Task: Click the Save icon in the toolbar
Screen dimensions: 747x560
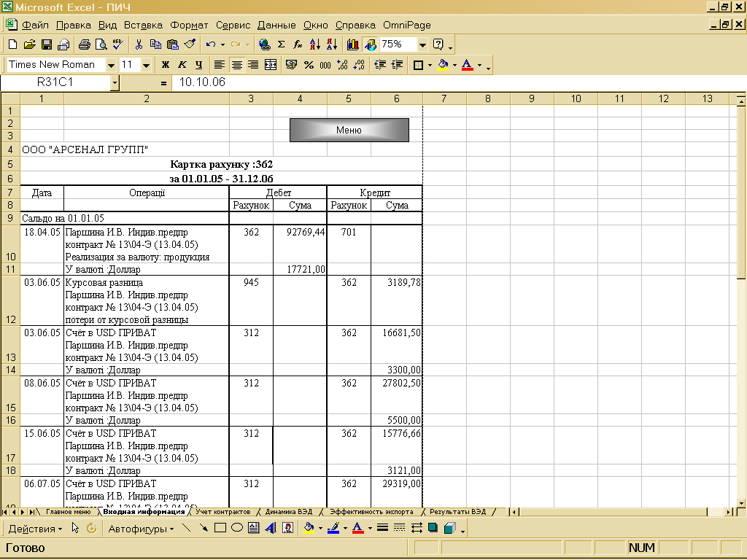Action: (x=47, y=44)
